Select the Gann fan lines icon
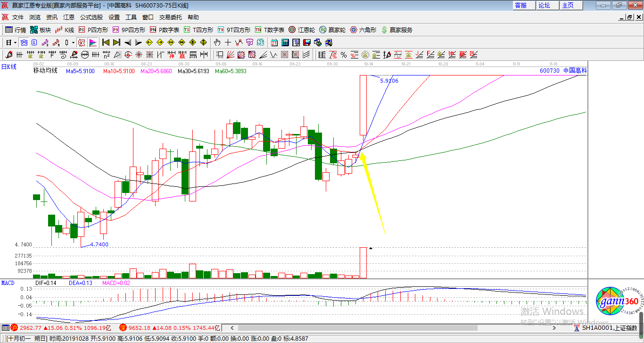Viewport: 644px width, 343px height. pyautogui.click(x=230, y=54)
